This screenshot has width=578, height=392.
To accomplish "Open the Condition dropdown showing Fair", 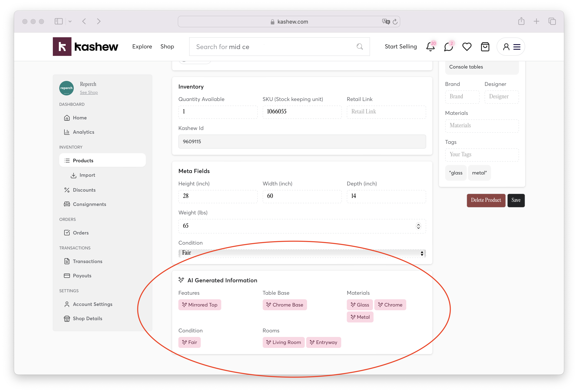I will pyautogui.click(x=302, y=253).
